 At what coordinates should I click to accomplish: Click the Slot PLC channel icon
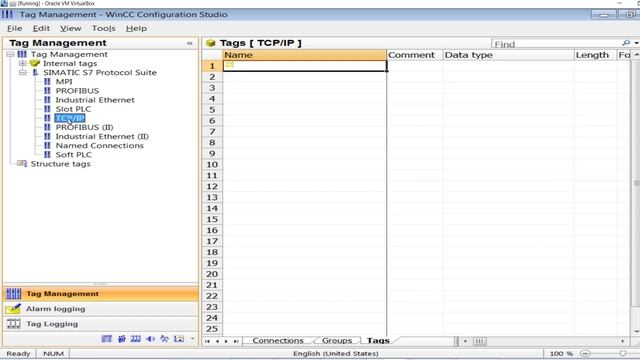[47, 109]
